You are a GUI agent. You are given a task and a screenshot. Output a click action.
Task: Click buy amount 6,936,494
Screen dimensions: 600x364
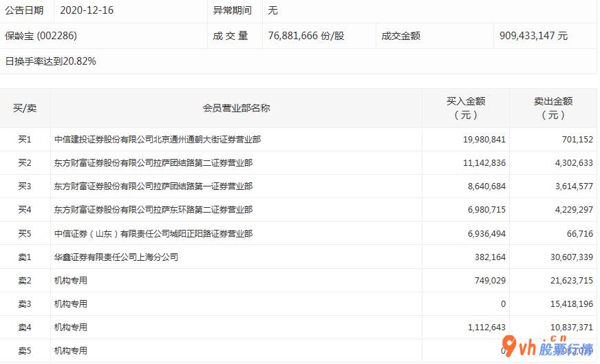(x=486, y=233)
